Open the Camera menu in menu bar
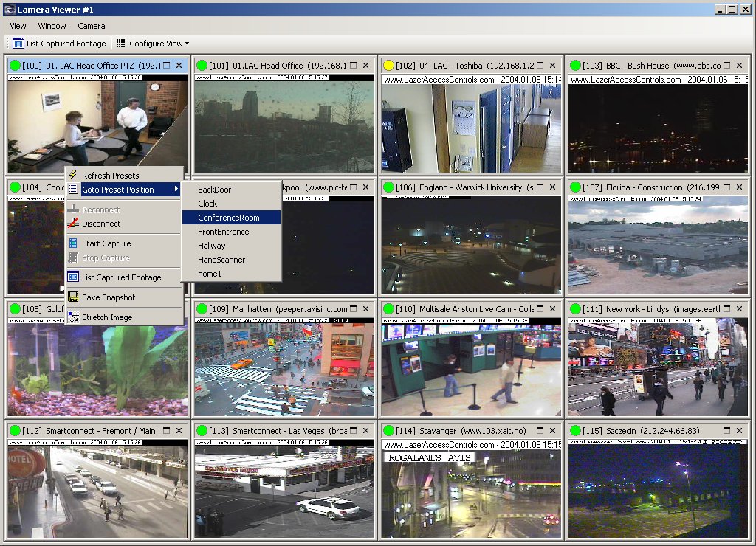The width and height of the screenshot is (756, 546). pos(92,26)
